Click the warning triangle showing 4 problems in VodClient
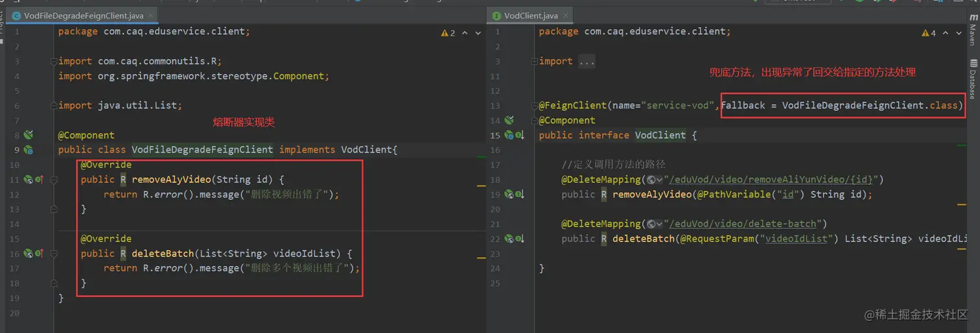This screenshot has width=980, height=333. coord(926,33)
